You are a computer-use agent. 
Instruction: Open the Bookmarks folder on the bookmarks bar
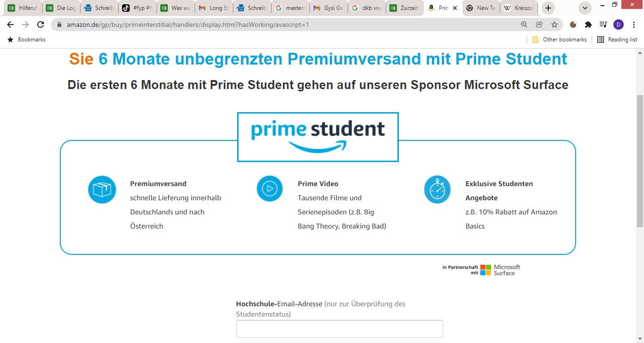point(26,40)
